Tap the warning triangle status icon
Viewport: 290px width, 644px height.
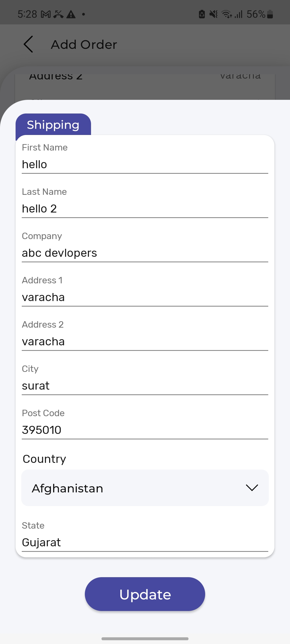pos(71,14)
